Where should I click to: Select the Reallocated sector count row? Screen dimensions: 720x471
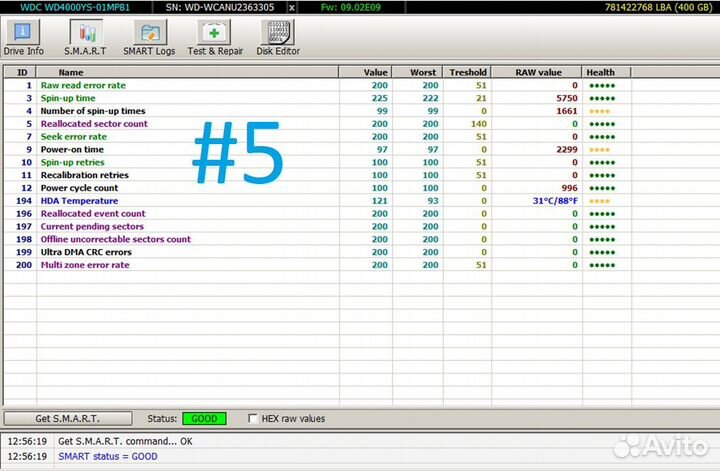[x=94, y=124]
